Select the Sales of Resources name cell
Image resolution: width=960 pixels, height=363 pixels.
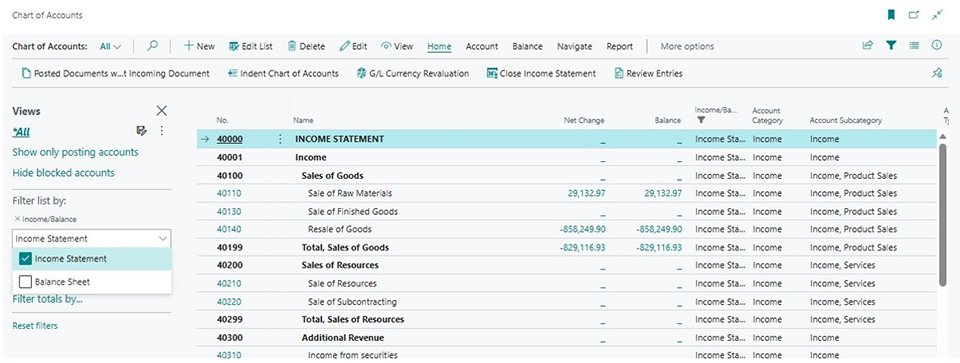pyautogui.click(x=340, y=266)
